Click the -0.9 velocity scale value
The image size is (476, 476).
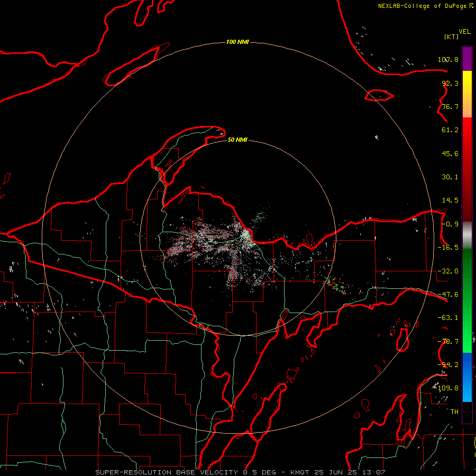click(x=450, y=224)
